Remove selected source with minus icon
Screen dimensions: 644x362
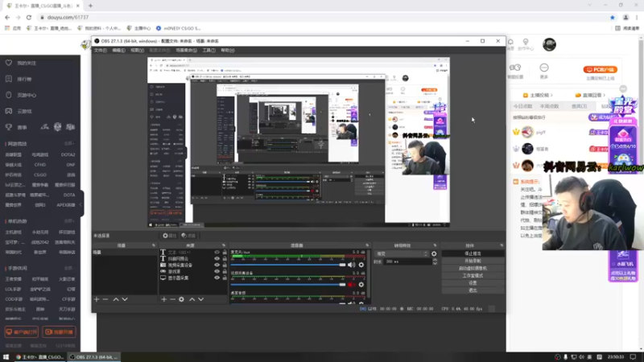pyautogui.click(x=172, y=299)
